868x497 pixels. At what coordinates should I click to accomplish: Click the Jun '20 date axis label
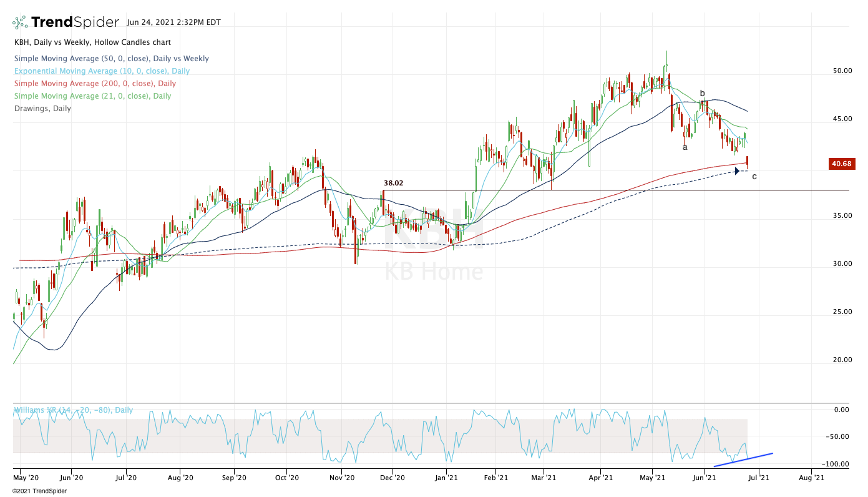(71, 477)
